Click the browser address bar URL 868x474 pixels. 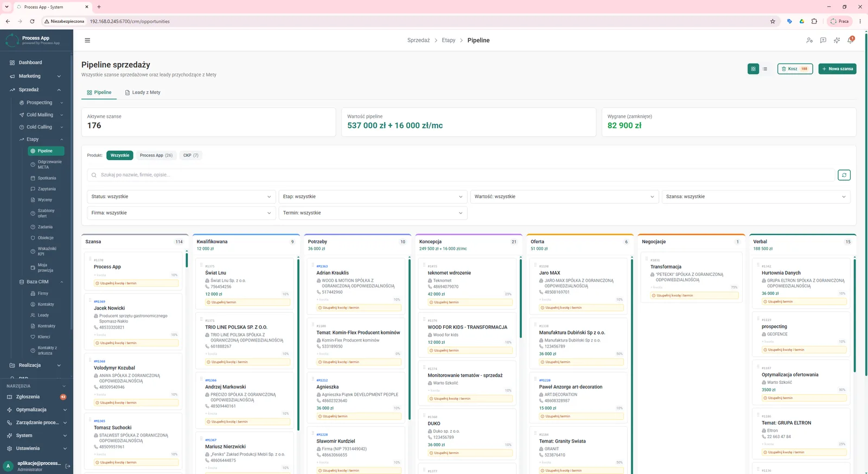pos(130,21)
